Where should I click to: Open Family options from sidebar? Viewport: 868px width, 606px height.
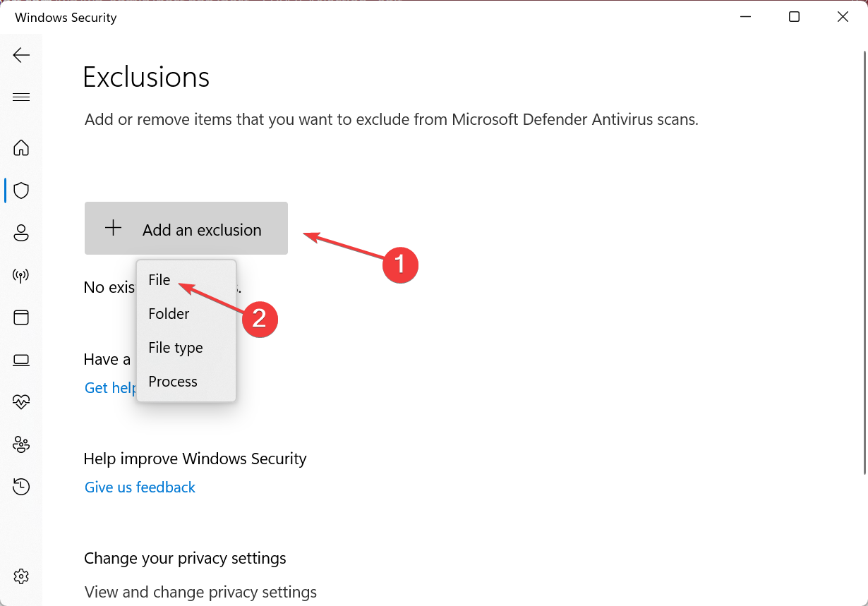tap(21, 444)
